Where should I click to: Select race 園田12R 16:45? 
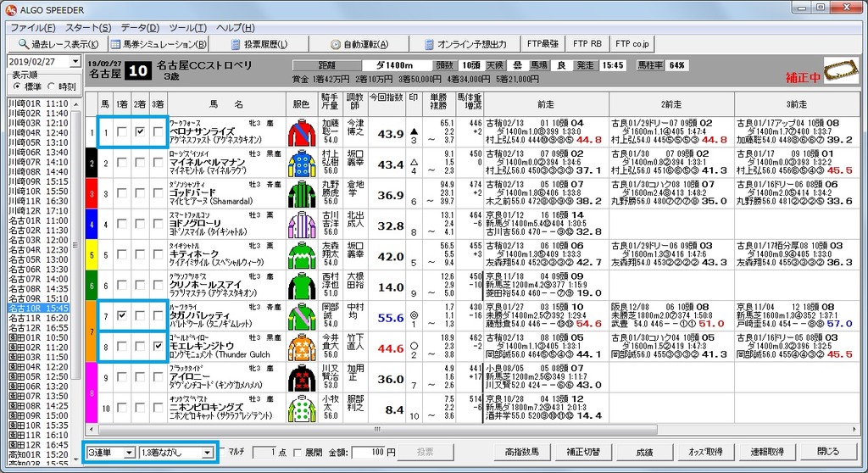tap(39, 445)
